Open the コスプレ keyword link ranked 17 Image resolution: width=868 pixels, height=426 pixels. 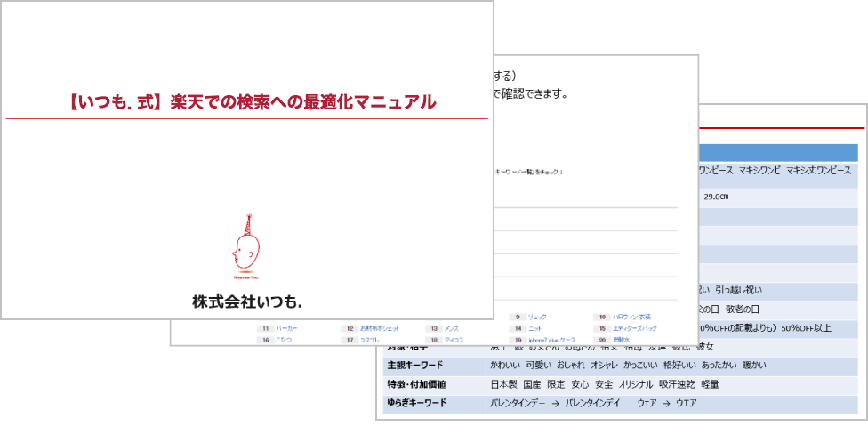(370, 340)
